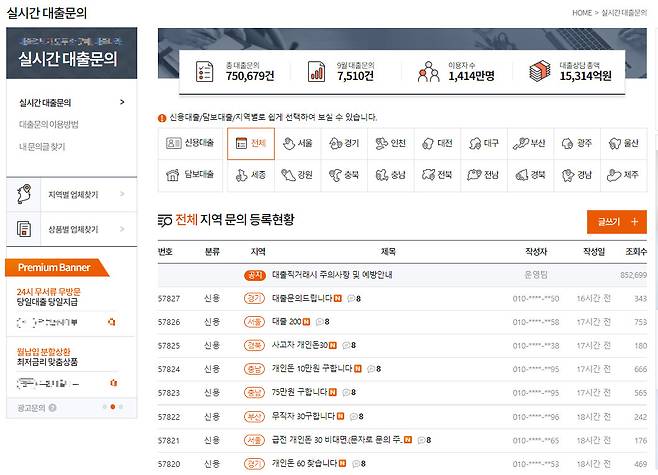The image size is (658, 475).
Task: Filter inquiries by 인천 region
Action: pyautogui.click(x=391, y=144)
